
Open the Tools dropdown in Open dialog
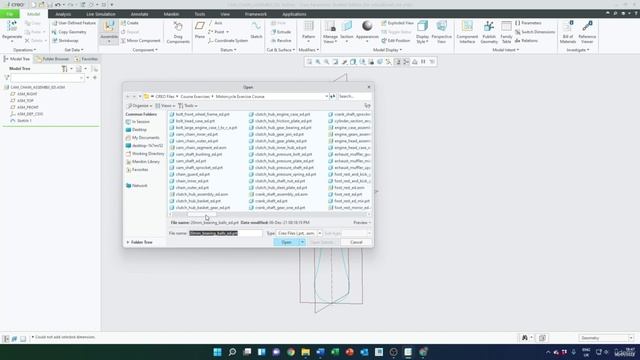pos(188,106)
